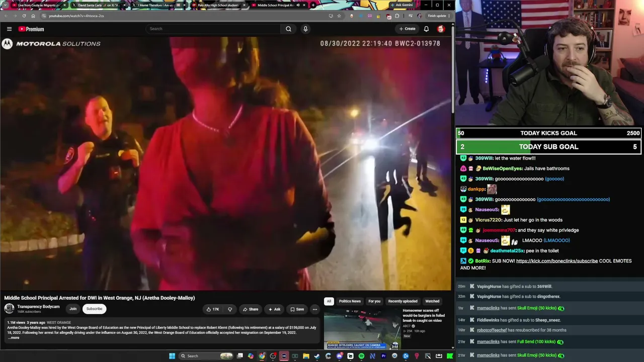This screenshot has width=644, height=362.
Task: Bookmark this page with the star
Action: pos(339,16)
